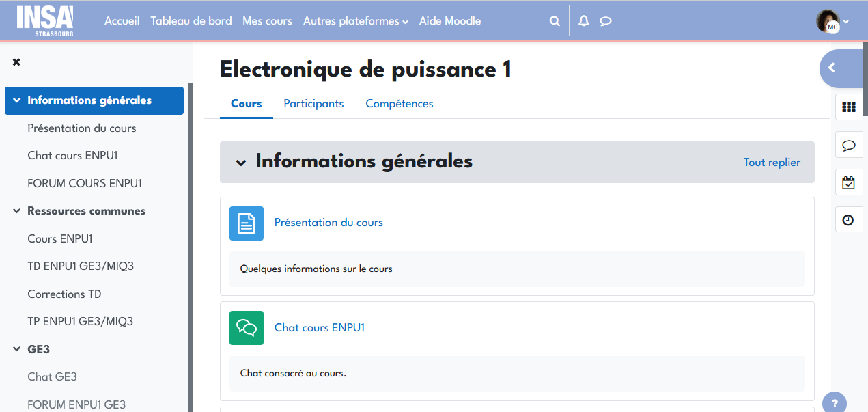Open the search icon in the top bar
This screenshot has width=868, height=412.
[554, 20]
